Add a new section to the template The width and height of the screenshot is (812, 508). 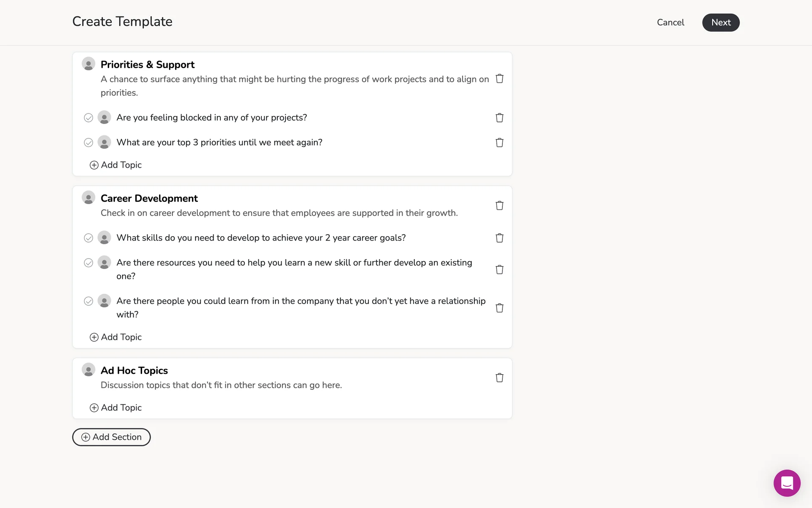tap(112, 437)
